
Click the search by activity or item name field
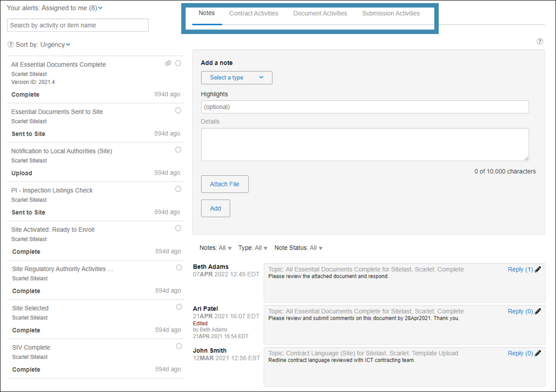(77, 25)
